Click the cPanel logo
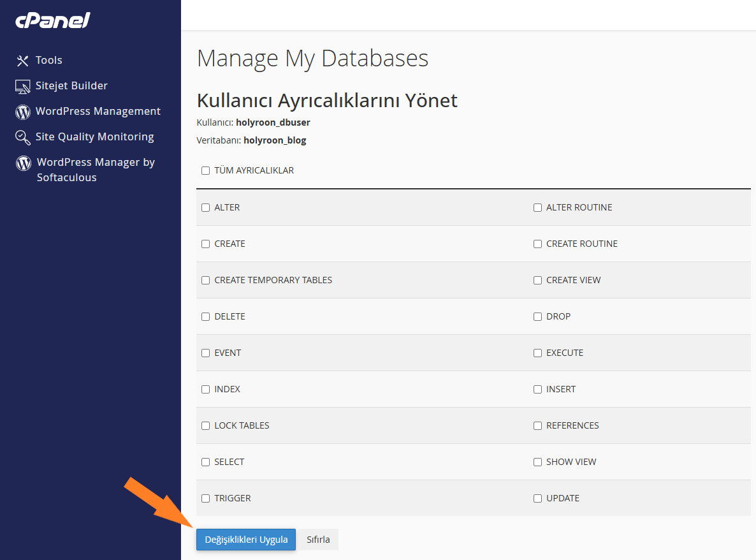 [x=52, y=20]
